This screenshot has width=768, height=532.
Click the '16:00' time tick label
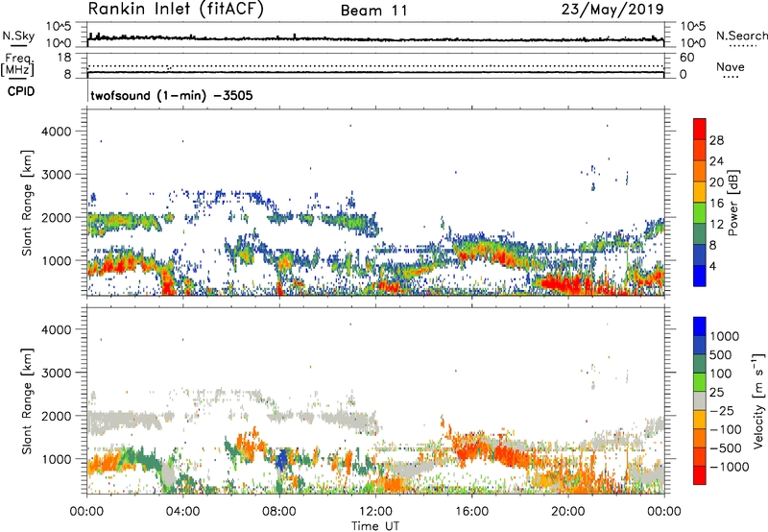tap(472, 512)
